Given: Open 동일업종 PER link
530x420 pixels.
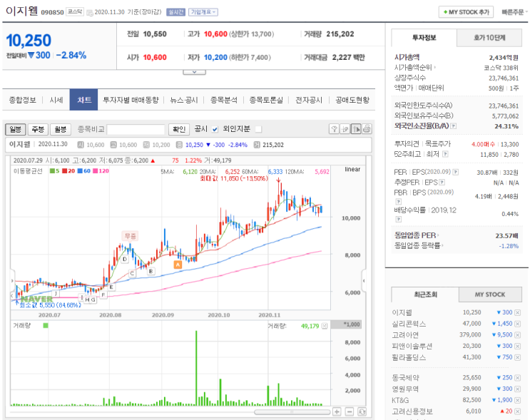Looking at the screenshot, I should pos(417,235).
